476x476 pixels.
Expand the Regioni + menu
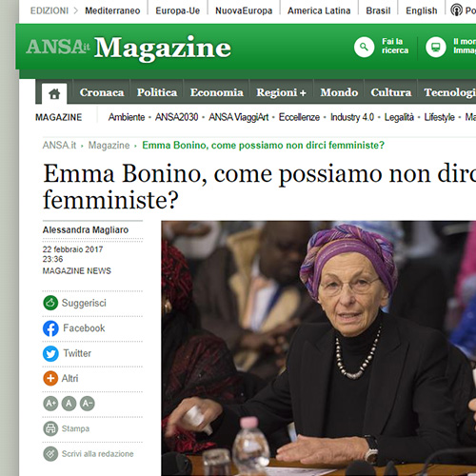pyautogui.click(x=281, y=92)
